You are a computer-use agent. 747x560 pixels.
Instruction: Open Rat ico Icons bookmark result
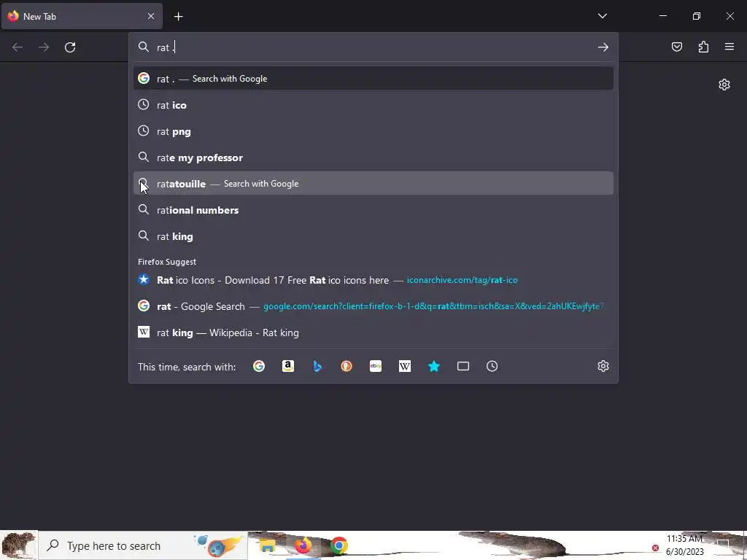(373, 280)
